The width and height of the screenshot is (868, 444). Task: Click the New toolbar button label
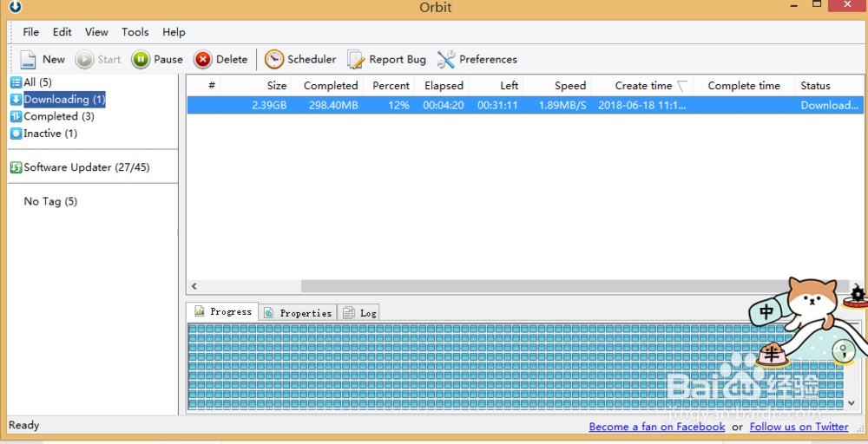54,59
